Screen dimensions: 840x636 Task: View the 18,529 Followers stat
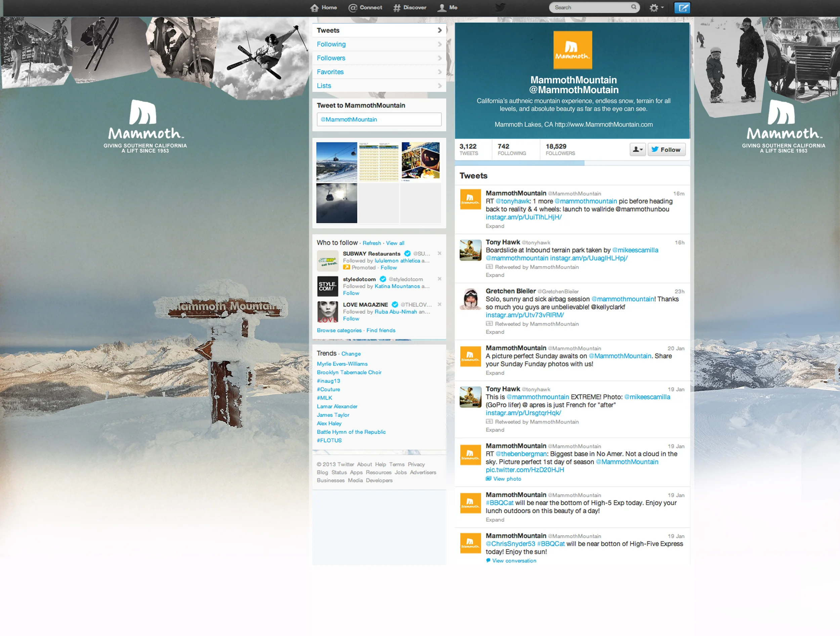click(x=560, y=149)
